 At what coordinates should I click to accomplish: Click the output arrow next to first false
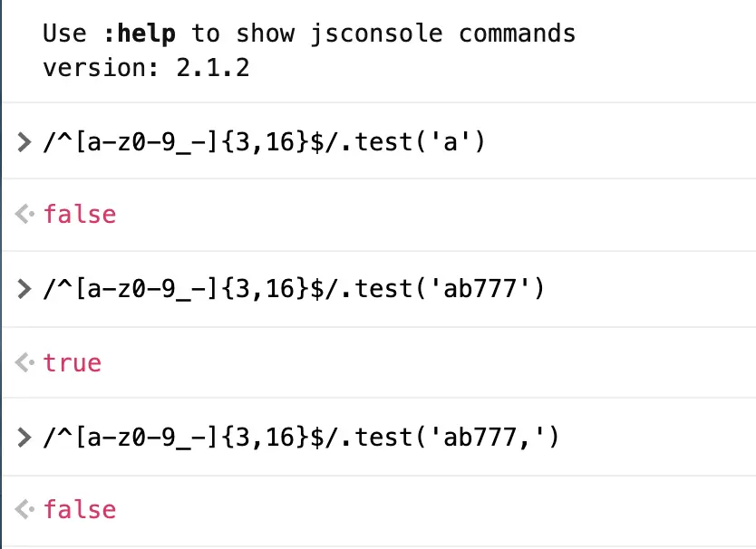point(24,214)
